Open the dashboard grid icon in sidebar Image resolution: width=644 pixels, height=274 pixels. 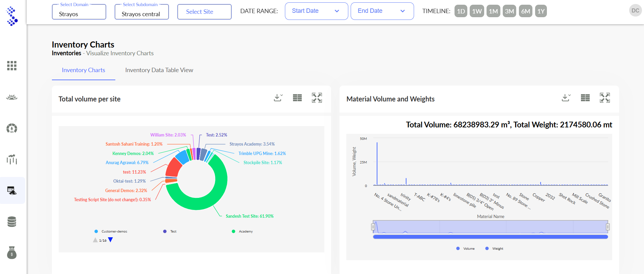12,66
